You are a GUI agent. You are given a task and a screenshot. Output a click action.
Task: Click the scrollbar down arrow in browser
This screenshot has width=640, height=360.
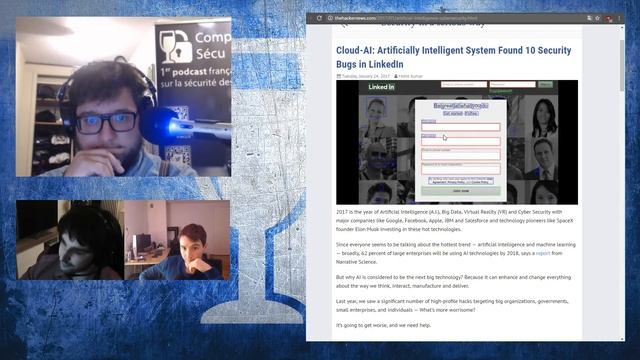pyautogui.click(x=622, y=338)
